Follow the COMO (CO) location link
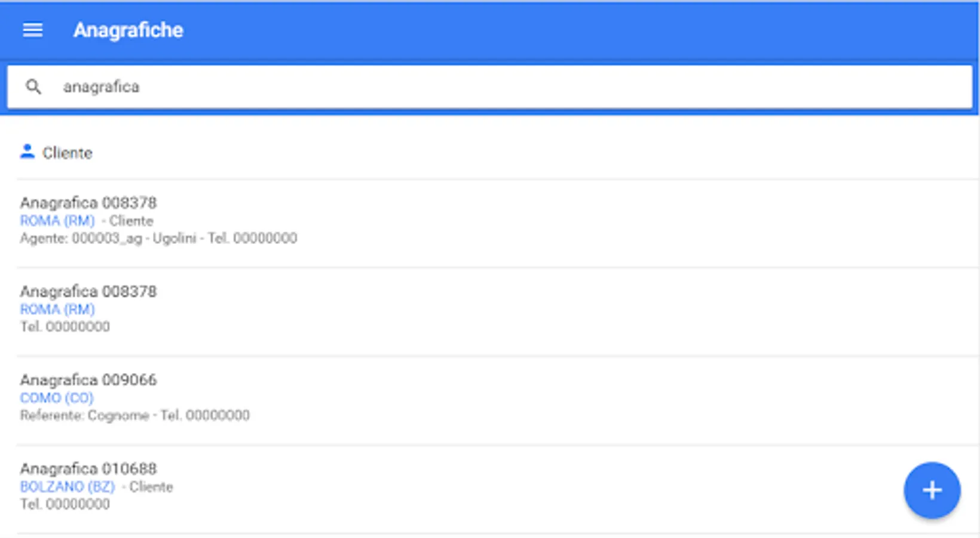 [x=57, y=398]
